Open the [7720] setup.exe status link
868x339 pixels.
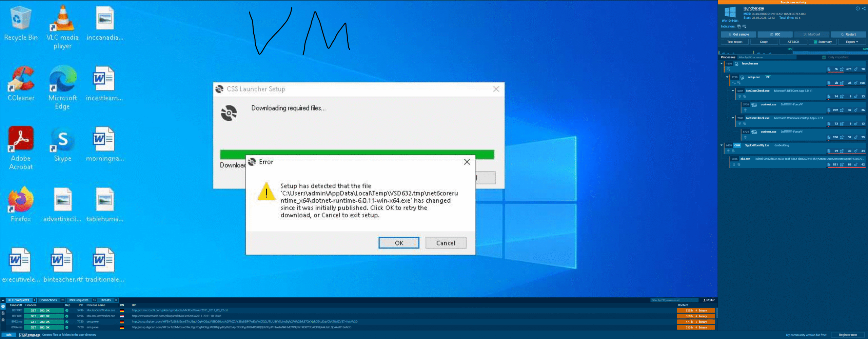pyautogui.click(x=29, y=335)
